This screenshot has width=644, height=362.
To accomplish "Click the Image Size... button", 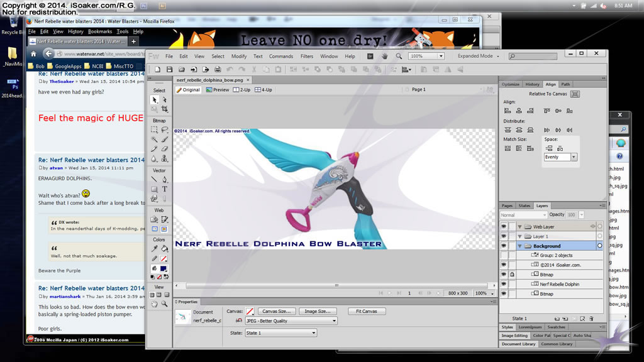I will pyautogui.click(x=317, y=311).
